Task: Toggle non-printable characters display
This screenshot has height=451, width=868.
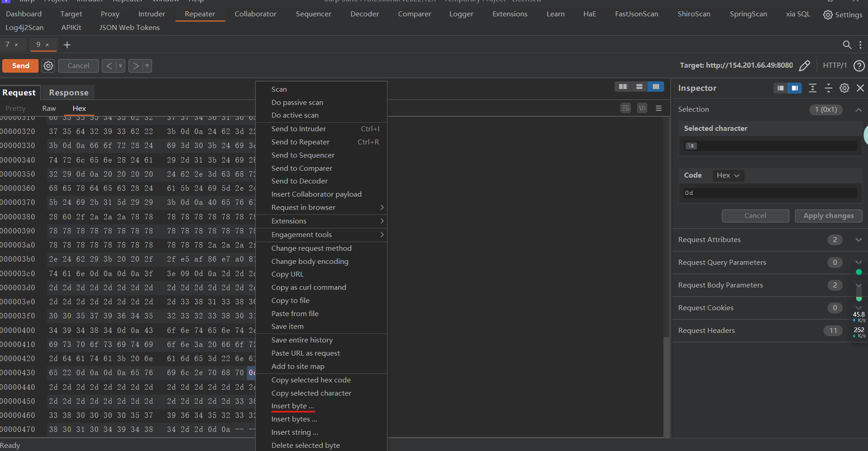Action: pyautogui.click(x=642, y=108)
